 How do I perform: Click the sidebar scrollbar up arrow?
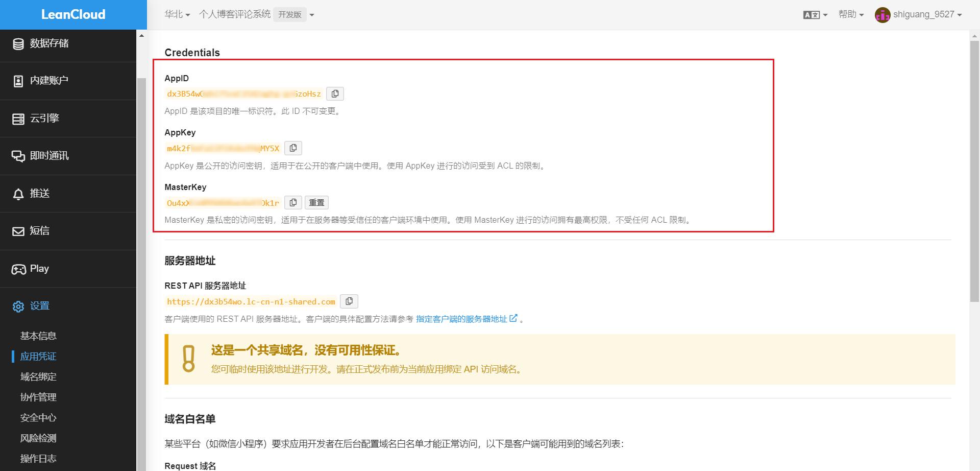tap(141, 36)
